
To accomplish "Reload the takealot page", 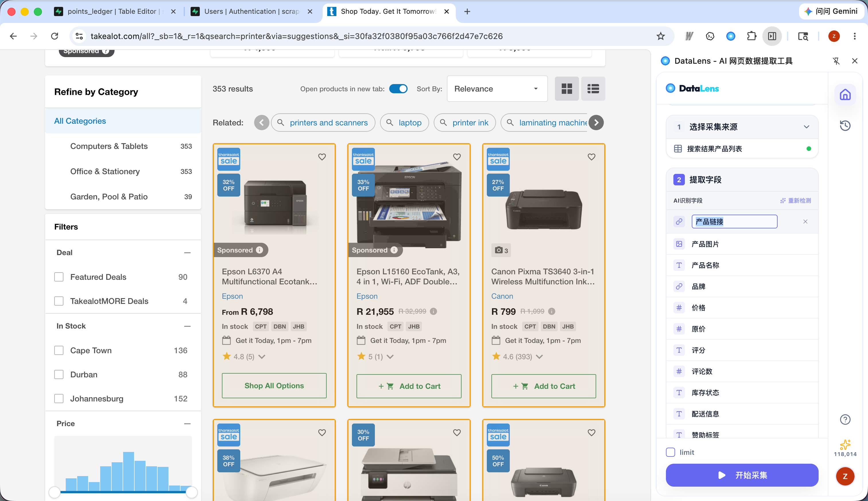I will [x=54, y=36].
